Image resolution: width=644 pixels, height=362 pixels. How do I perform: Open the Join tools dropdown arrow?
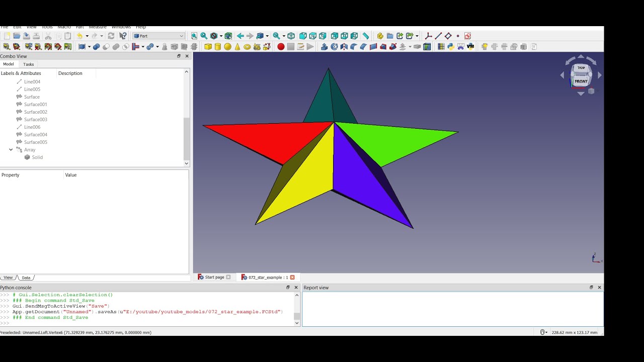click(x=143, y=47)
